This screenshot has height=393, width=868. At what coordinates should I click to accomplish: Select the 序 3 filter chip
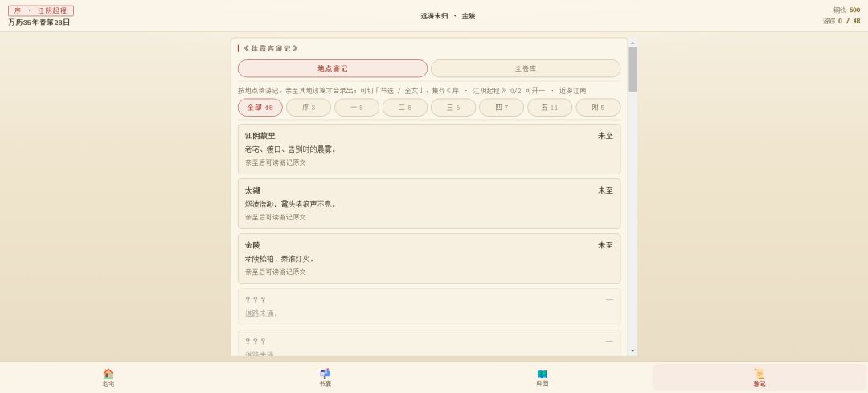click(309, 108)
